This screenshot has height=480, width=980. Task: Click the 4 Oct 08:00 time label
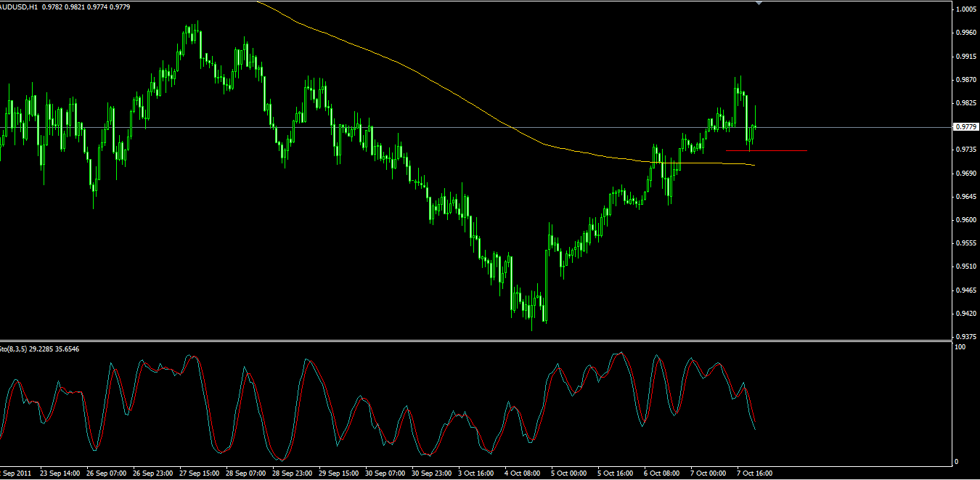pyautogui.click(x=523, y=473)
